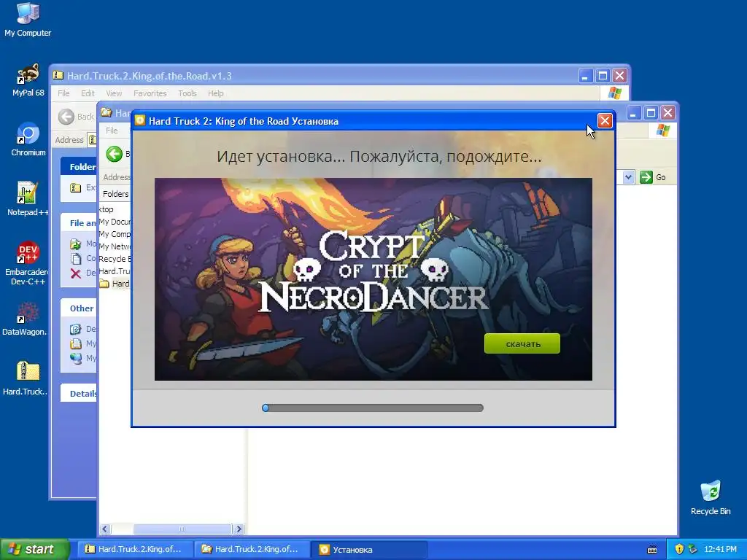Open Favorites menu in back explorer window

pyautogui.click(x=150, y=93)
